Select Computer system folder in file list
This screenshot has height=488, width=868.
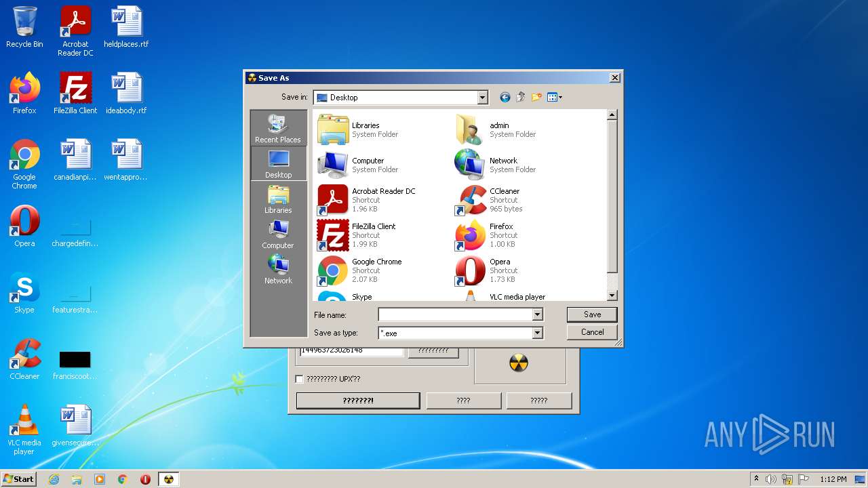pos(358,165)
